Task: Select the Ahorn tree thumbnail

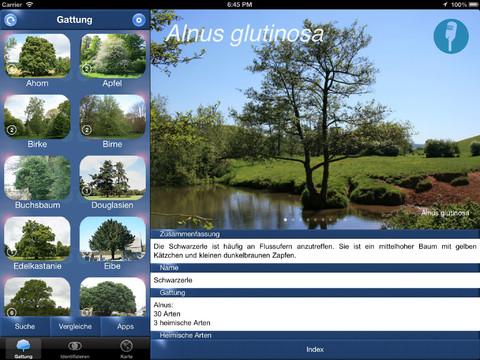Action: (37, 56)
